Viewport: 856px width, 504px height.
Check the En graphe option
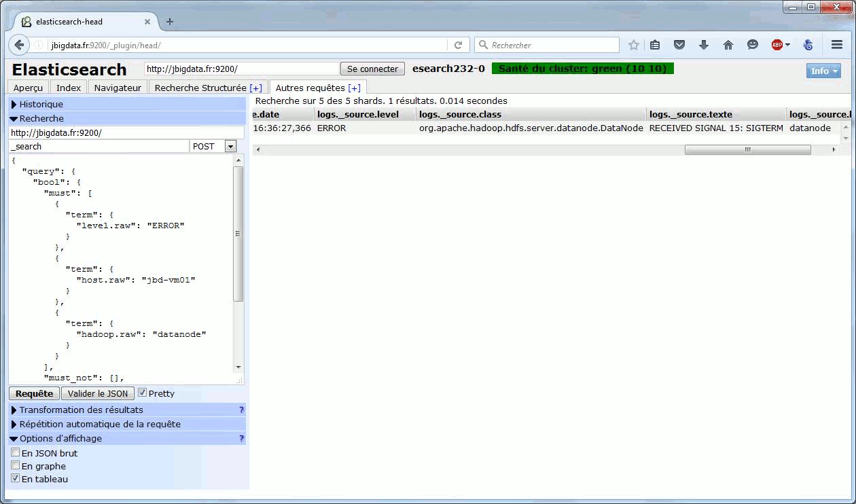(x=15, y=466)
